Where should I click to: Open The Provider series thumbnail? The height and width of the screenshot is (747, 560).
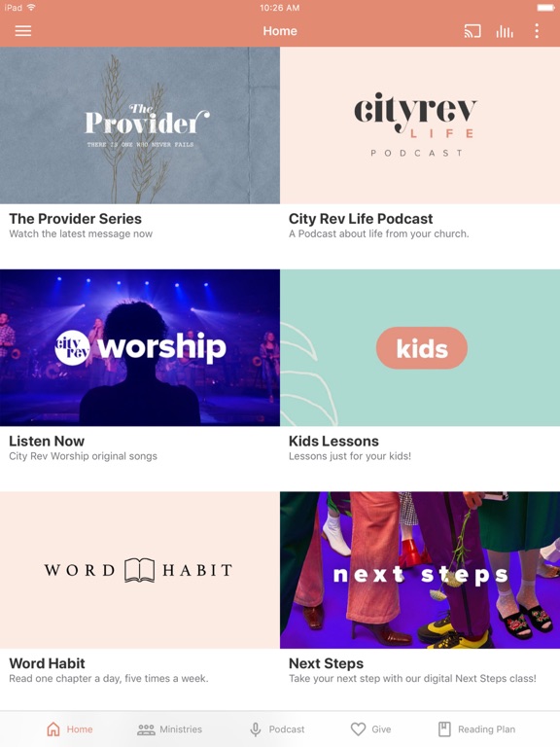(x=140, y=125)
